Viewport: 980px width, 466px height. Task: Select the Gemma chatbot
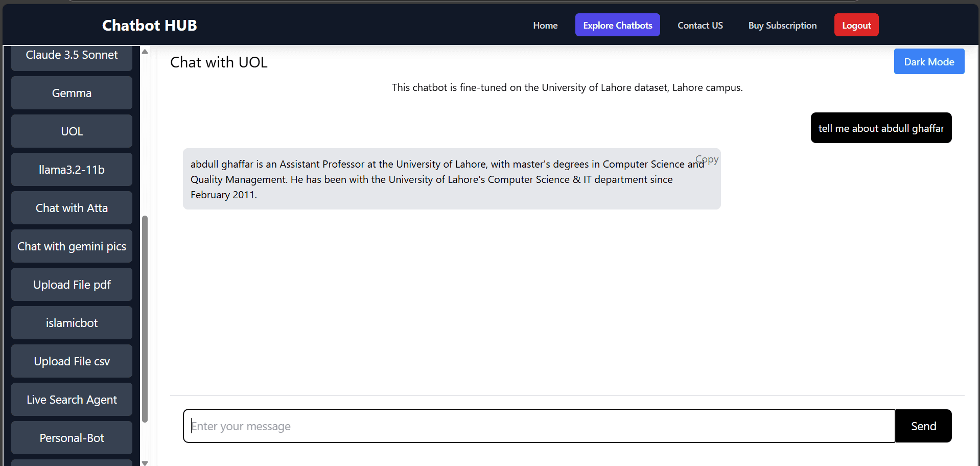click(x=72, y=93)
